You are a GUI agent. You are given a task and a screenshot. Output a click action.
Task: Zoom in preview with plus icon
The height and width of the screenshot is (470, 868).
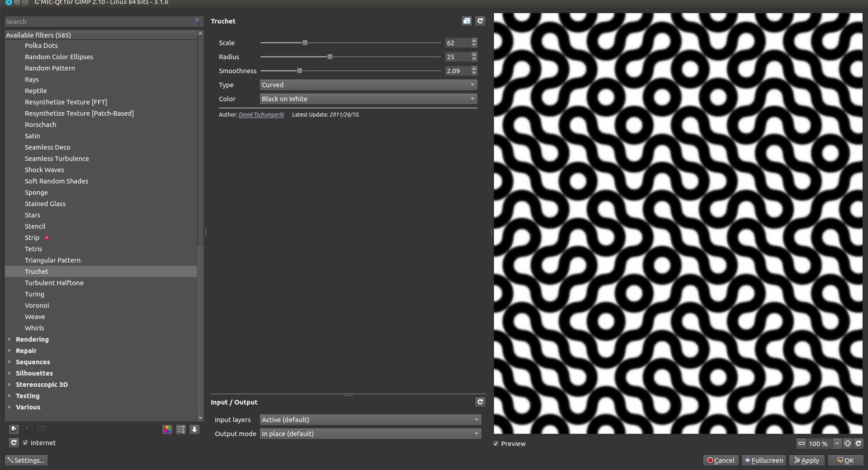847,443
